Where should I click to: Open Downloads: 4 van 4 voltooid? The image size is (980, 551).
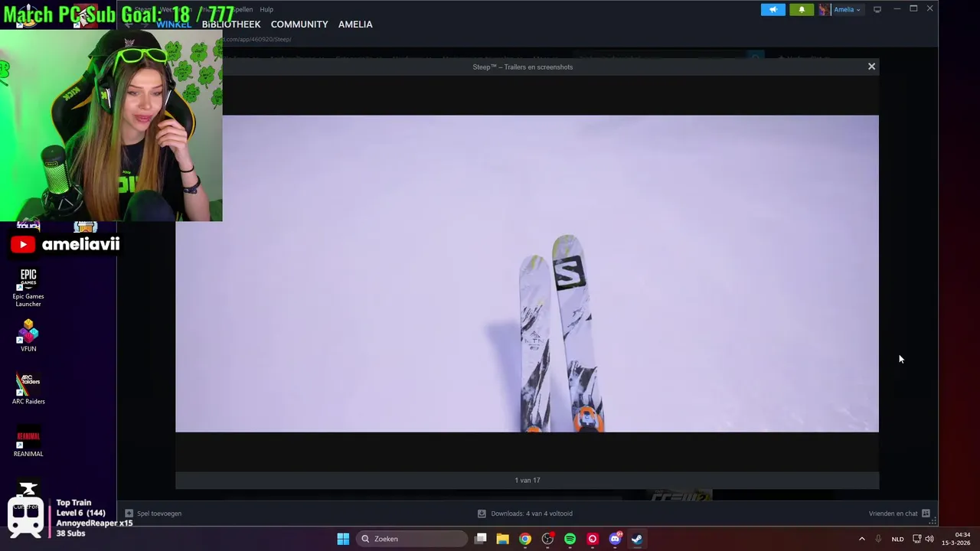pyautogui.click(x=524, y=514)
